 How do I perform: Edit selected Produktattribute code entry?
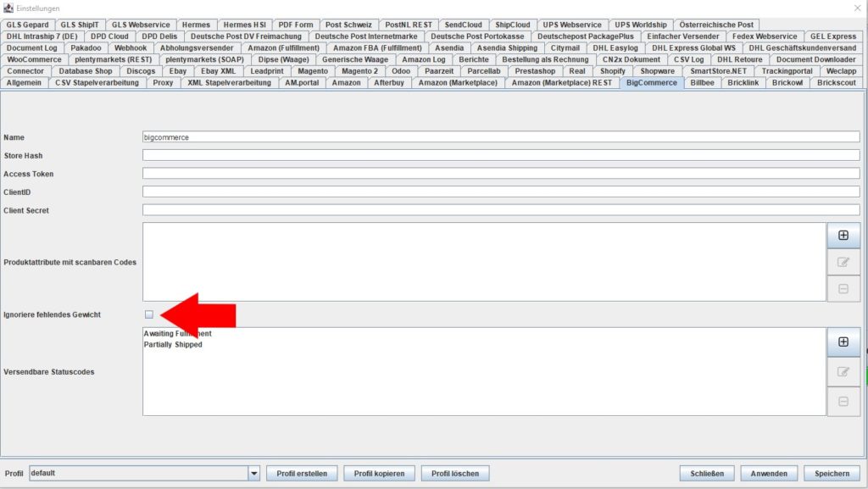point(843,262)
